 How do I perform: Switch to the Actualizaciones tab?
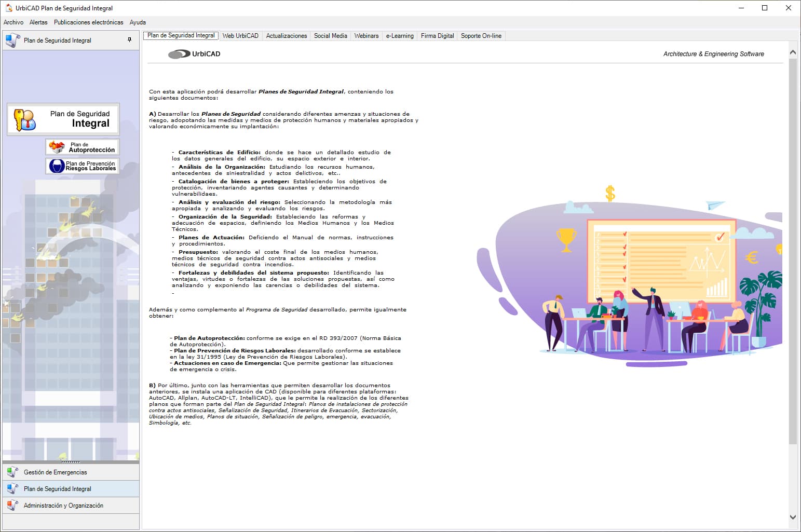tap(287, 36)
